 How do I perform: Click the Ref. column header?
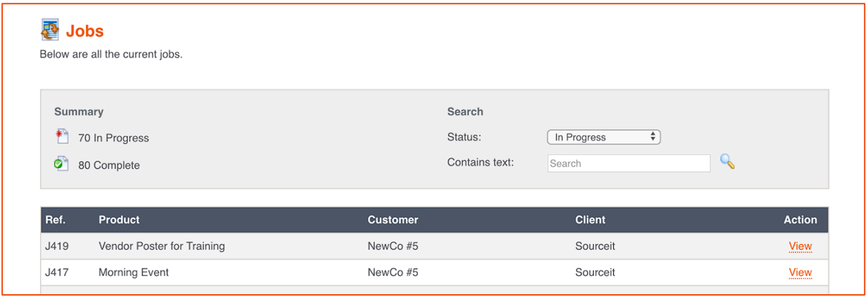point(56,220)
